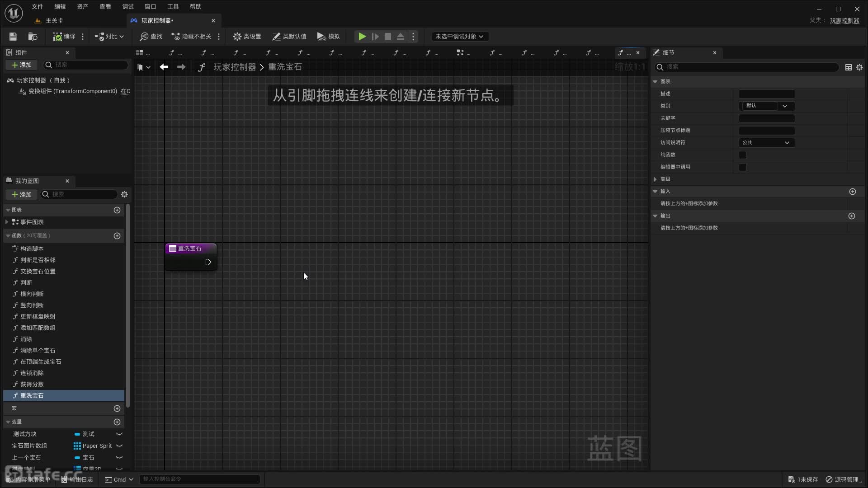
Task: Open 类设置 class settings
Action: (247, 37)
